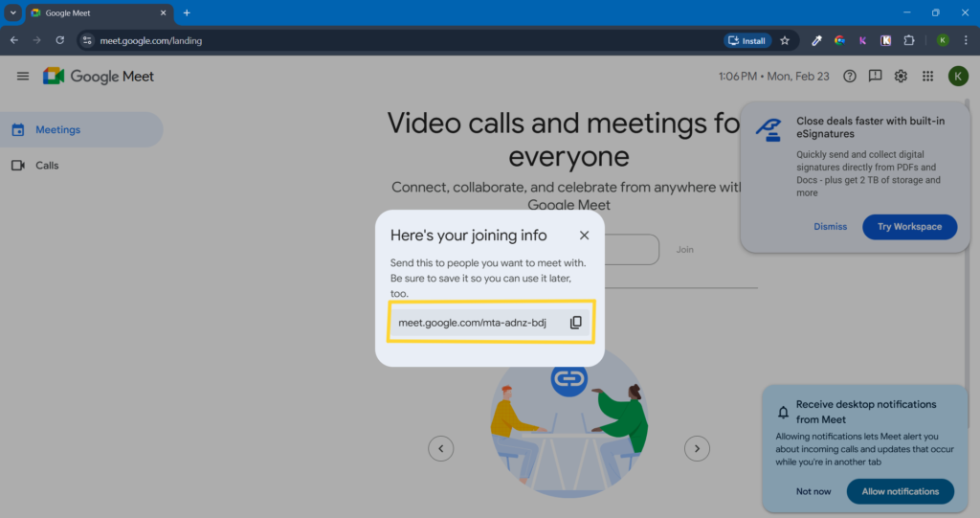The height and width of the screenshot is (518, 980).
Task: Copy the meeting link with copy icon
Action: pos(575,323)
